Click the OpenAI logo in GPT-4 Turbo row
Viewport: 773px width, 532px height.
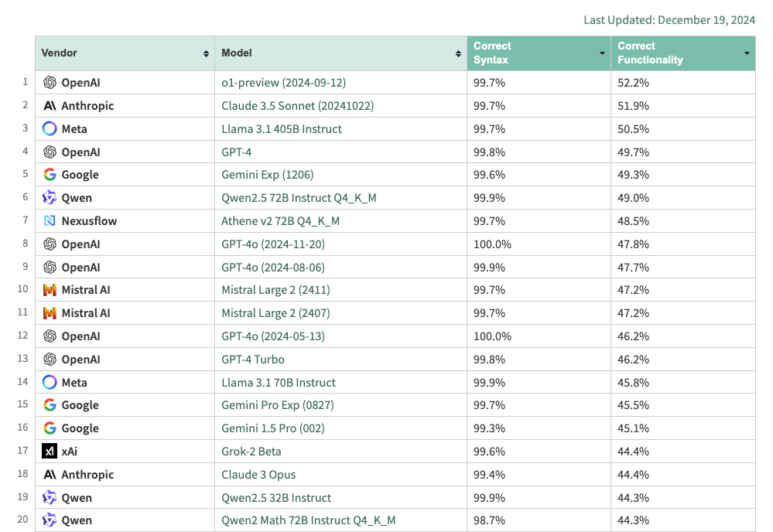(x=50, y=360)
